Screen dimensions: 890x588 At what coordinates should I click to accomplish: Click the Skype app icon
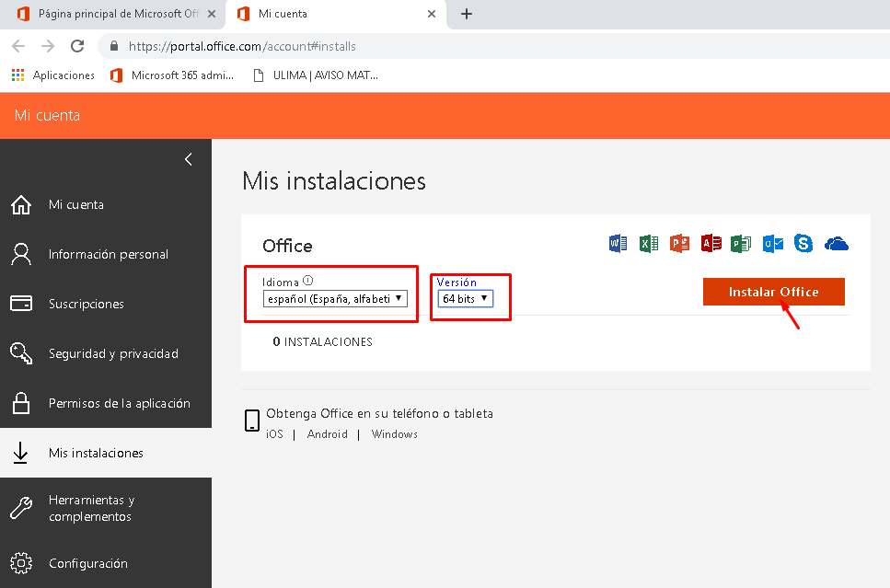(803, 244)
